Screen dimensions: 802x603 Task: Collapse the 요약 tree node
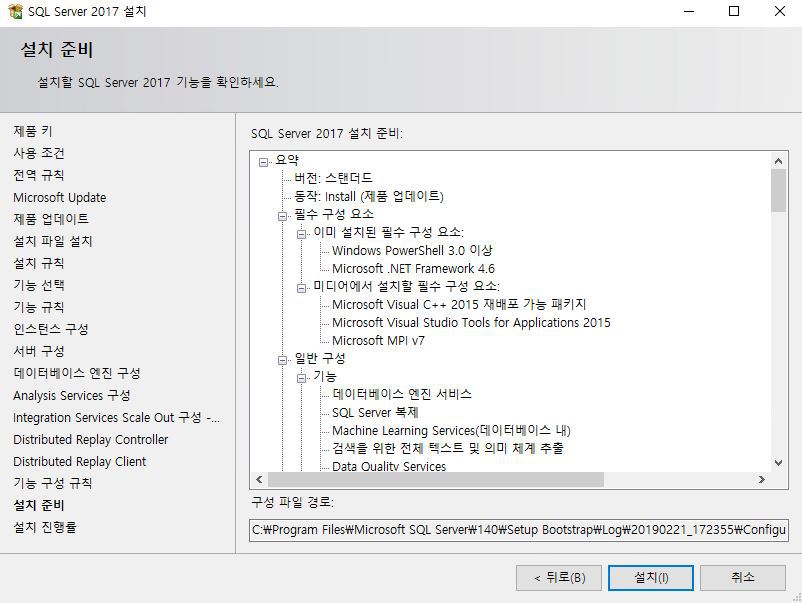click(263, 162)
